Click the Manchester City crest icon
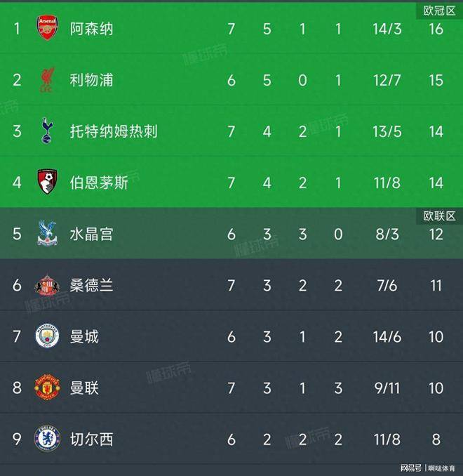 48,337
